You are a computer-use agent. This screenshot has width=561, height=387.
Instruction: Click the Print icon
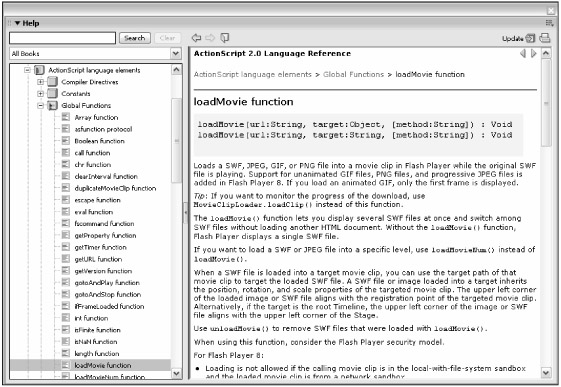coord(545,38)
